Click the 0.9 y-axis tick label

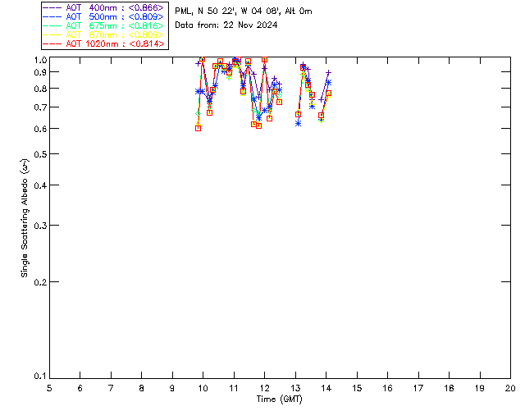tap(40, 72)
